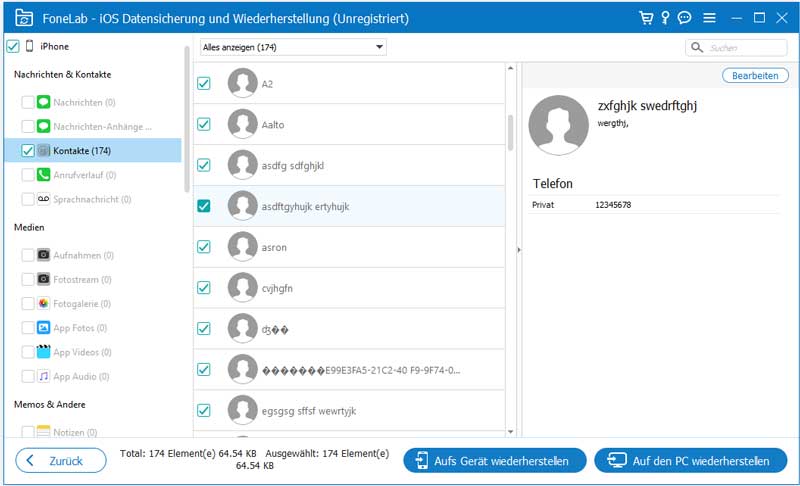Click the App Fotos icon
Viewport: 800px width, 486px height.
(43, 327)
